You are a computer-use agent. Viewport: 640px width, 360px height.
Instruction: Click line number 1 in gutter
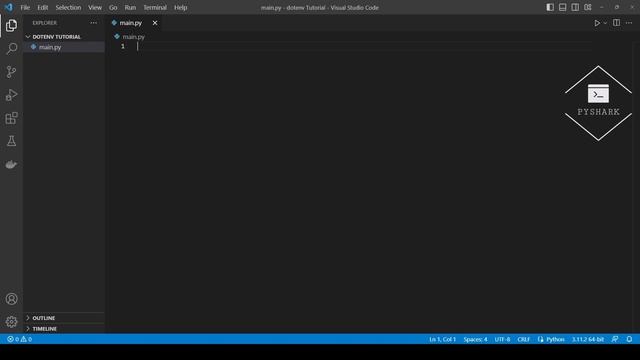pyautogui.click(x=123, y=47)
